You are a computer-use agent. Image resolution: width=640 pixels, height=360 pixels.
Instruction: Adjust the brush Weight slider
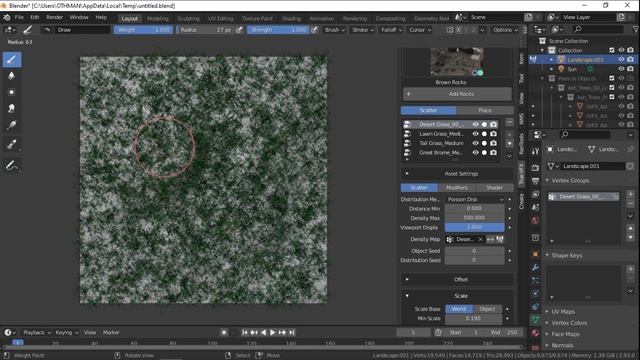point(143,30)
